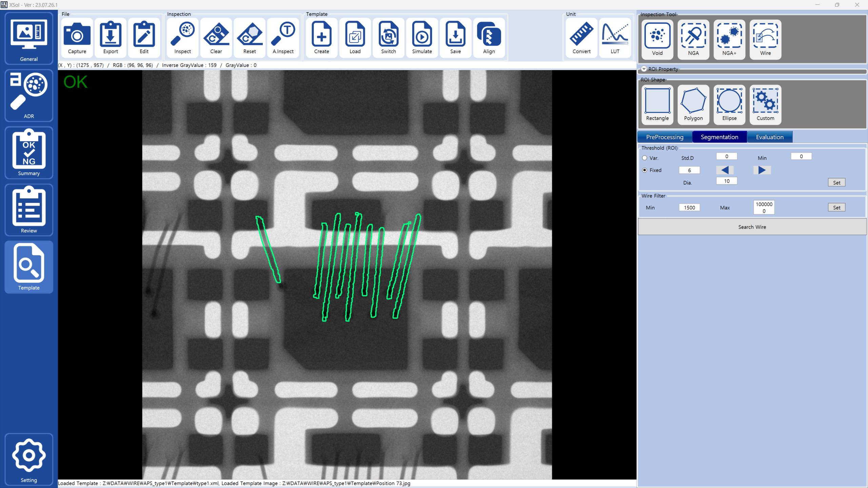
Task: Switch to the Evaluation tab
Action: [x=770, y=137]
